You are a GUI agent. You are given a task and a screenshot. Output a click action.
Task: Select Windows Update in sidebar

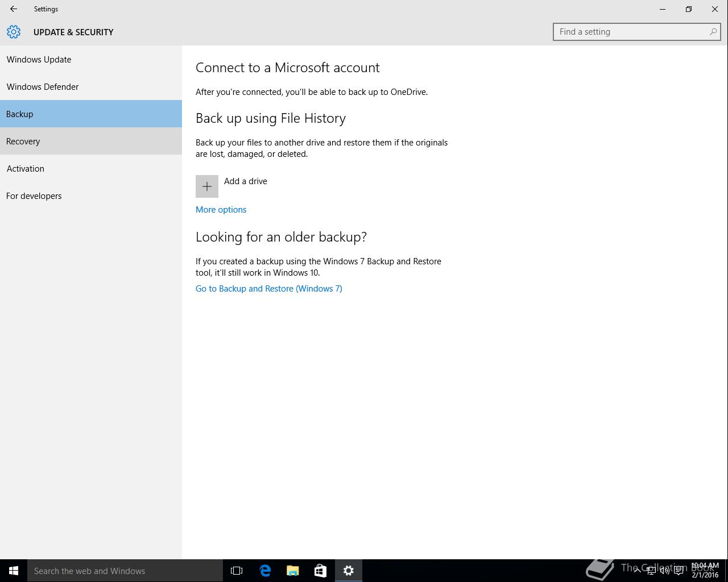tap(91, 59)
